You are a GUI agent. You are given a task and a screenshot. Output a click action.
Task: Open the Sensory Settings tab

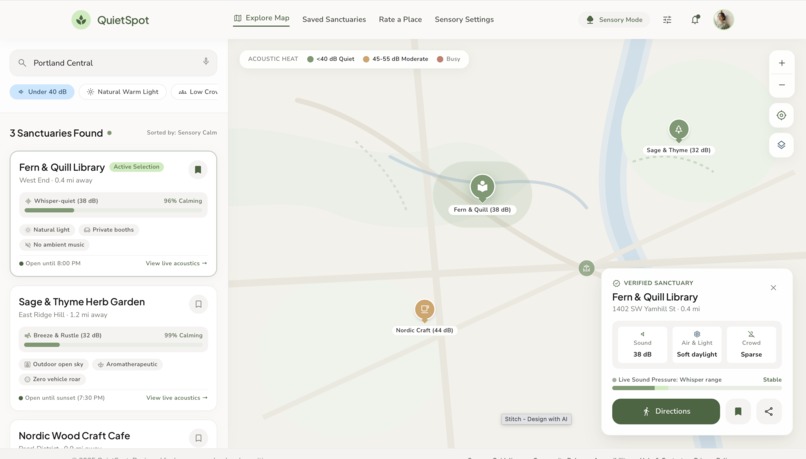pos(464,20)
